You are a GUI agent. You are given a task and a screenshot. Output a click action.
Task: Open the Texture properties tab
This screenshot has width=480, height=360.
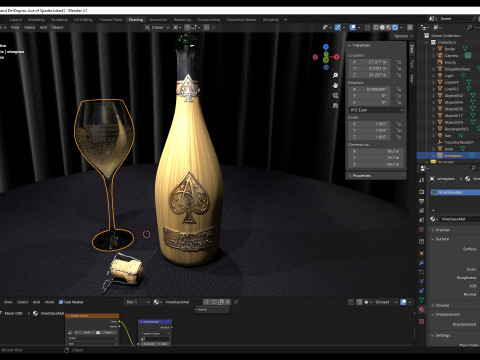(x=422, y=321)
